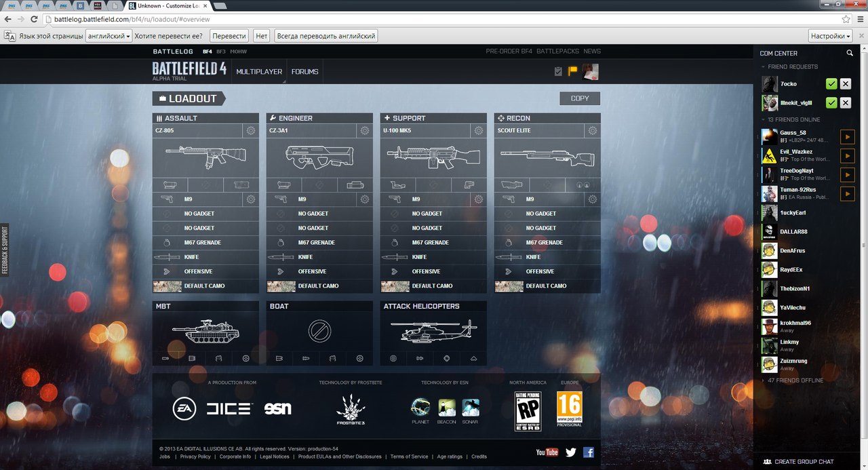
Task: Open the BATTLEPACKS link
Action: (x=558, y=52)
